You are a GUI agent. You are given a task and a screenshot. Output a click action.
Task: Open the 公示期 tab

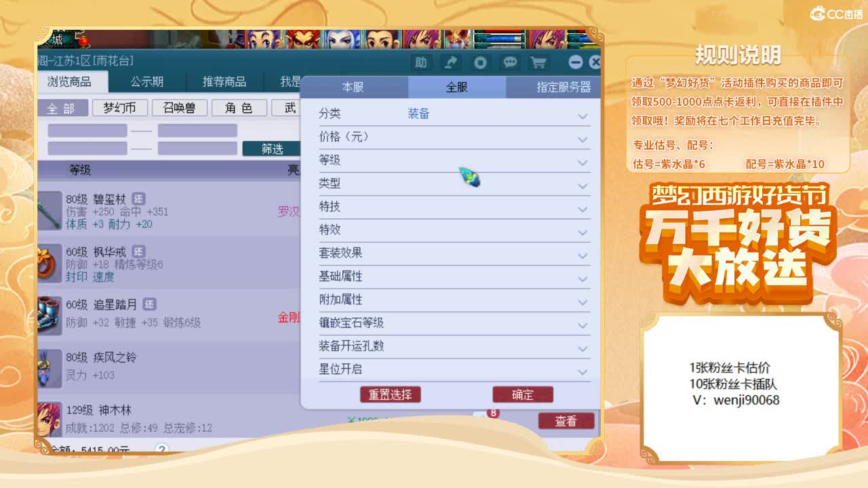147,81
